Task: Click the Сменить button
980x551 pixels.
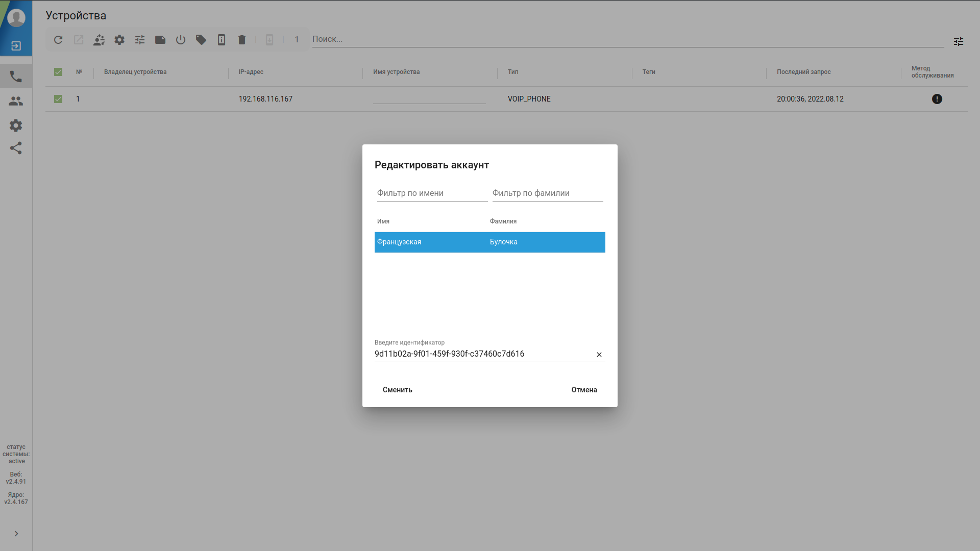Action: (x=397, y=390)
